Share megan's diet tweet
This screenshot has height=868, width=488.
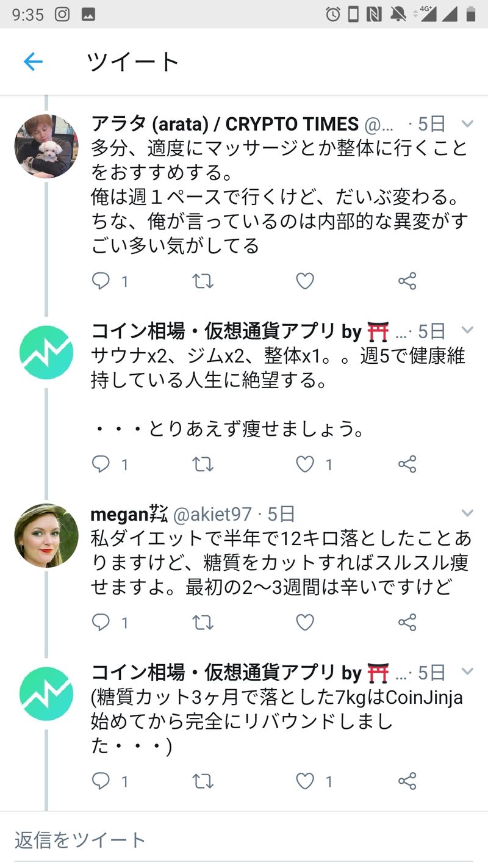click(407, 622)
